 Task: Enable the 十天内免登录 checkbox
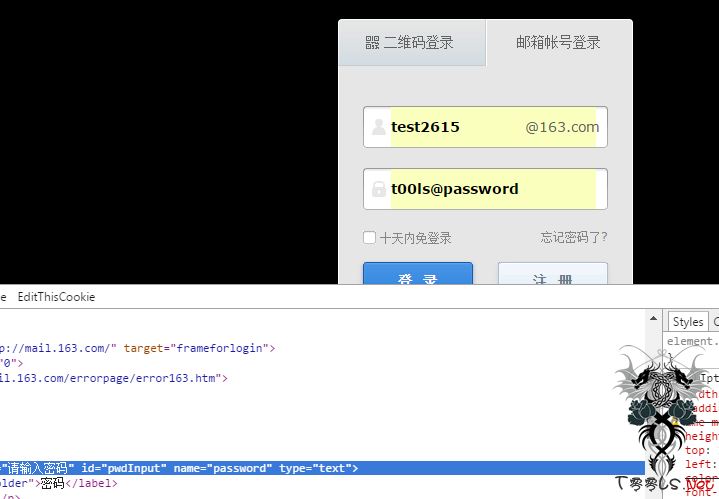(x=369, y=238)
